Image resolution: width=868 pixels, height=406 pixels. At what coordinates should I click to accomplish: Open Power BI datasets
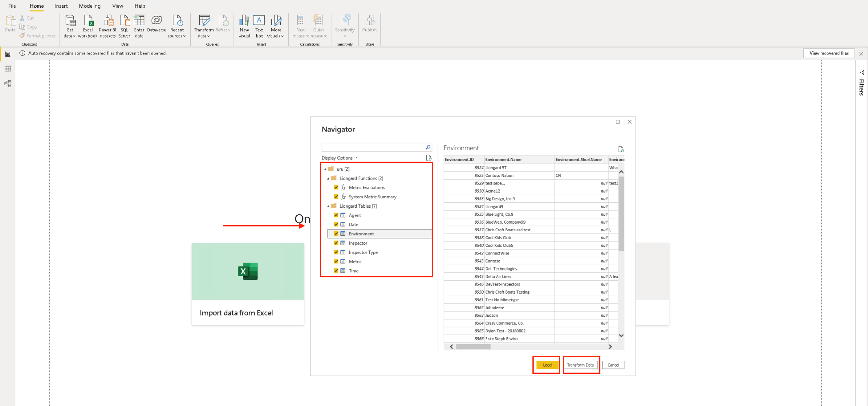(108, 26)
